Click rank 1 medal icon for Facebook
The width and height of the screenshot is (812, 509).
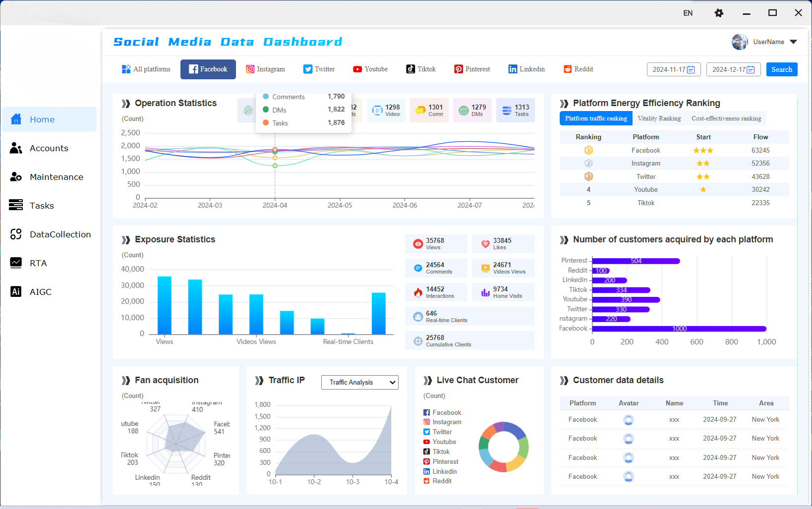point(588,150)
